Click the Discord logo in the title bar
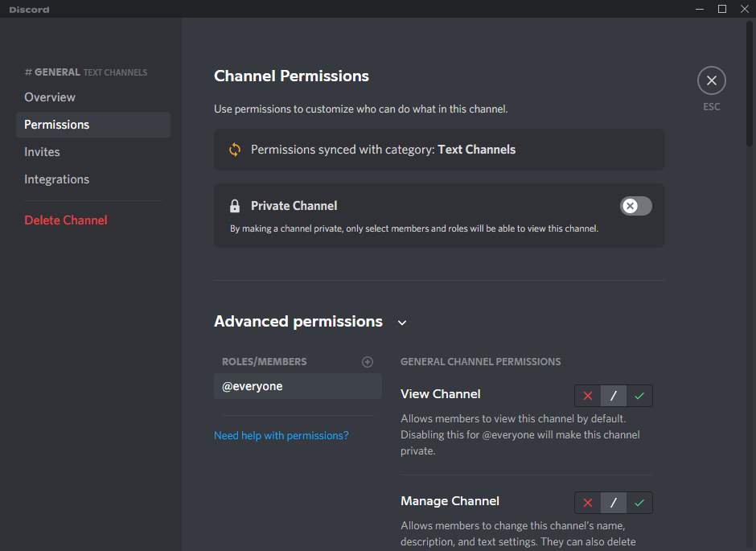 point(29,9)
